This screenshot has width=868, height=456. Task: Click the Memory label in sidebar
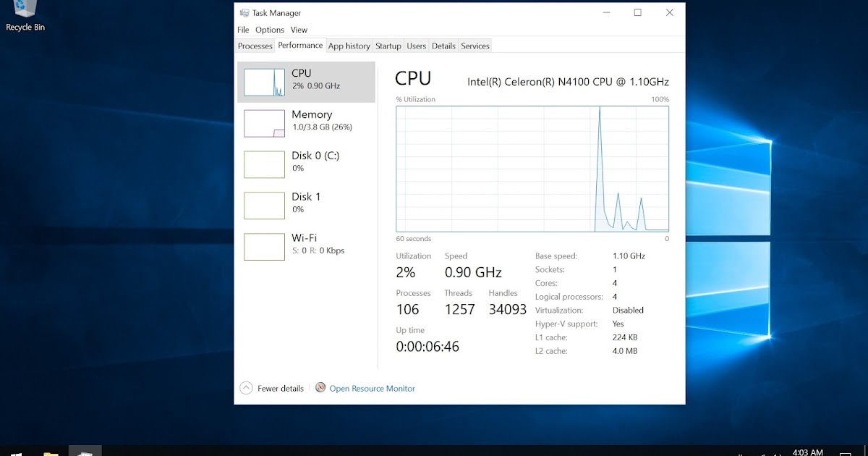(x=312, y=114)
